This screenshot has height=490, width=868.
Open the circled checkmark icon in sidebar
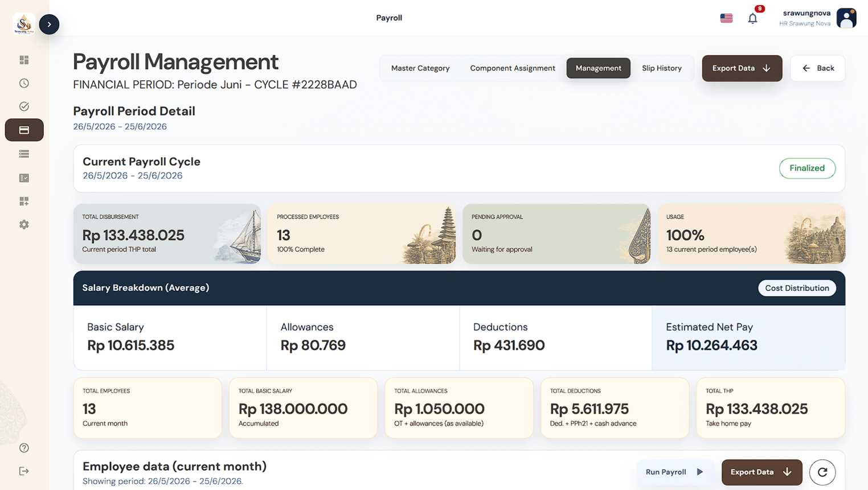(24, 106)
